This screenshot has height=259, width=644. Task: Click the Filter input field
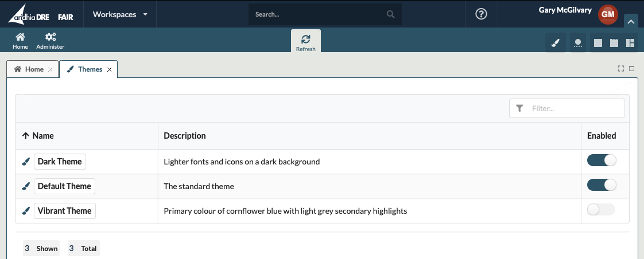(x=574, y=108)
